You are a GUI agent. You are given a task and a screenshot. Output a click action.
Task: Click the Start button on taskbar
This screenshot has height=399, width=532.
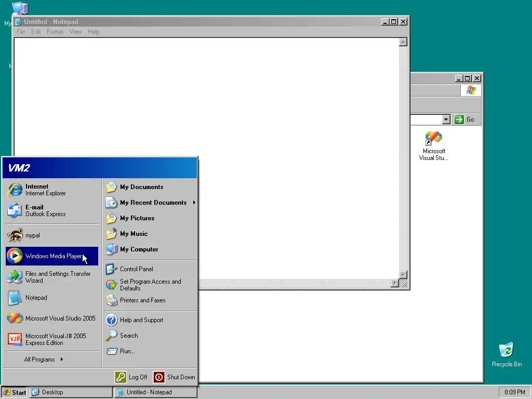pos(14,392)
